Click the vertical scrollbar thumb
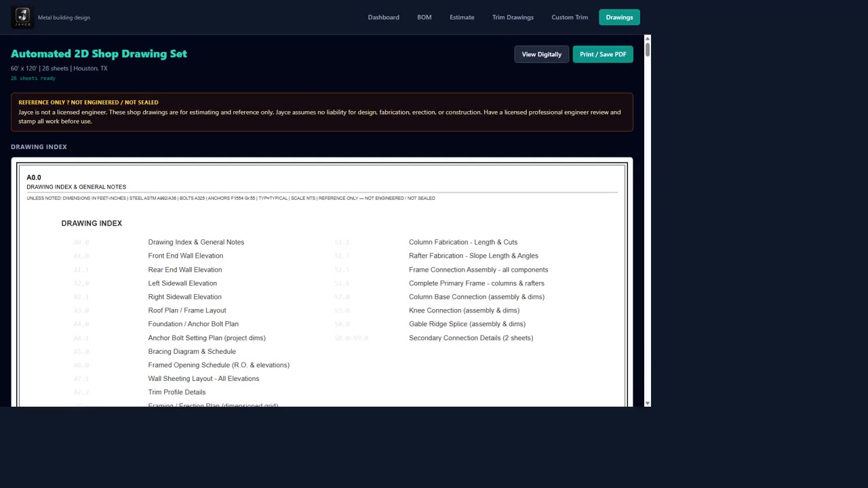This screenshot has height=488, width=868. (x=648, y=49)
